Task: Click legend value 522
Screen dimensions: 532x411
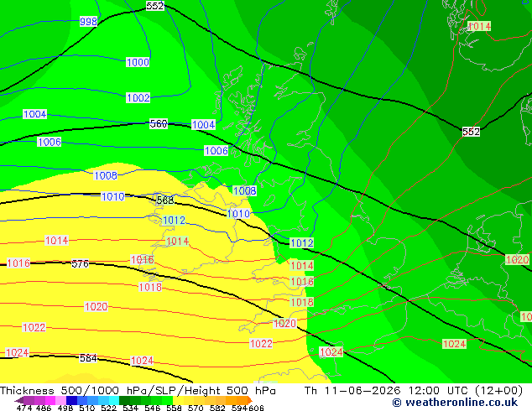Action: 108,408
